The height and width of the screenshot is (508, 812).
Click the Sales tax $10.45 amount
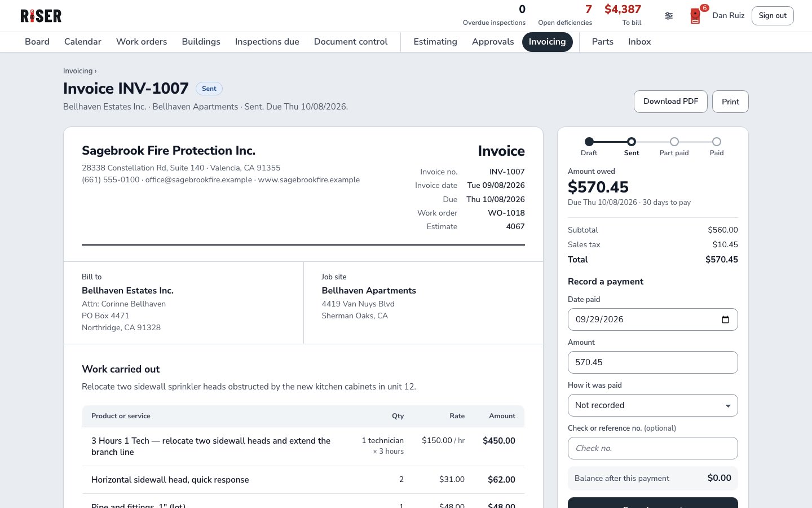(x=725, y=244)
